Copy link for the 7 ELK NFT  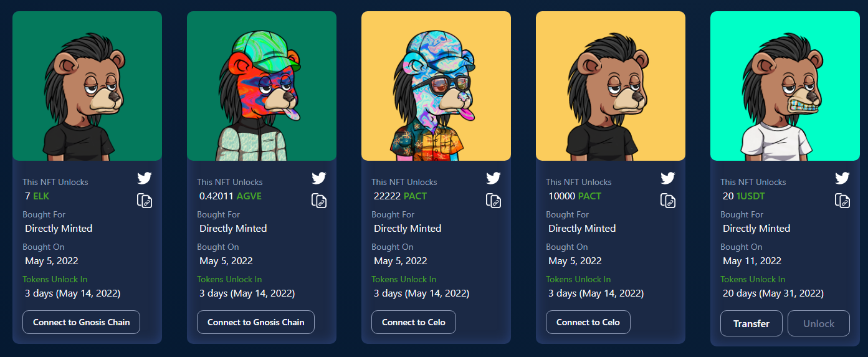click(x=145, y=201)
